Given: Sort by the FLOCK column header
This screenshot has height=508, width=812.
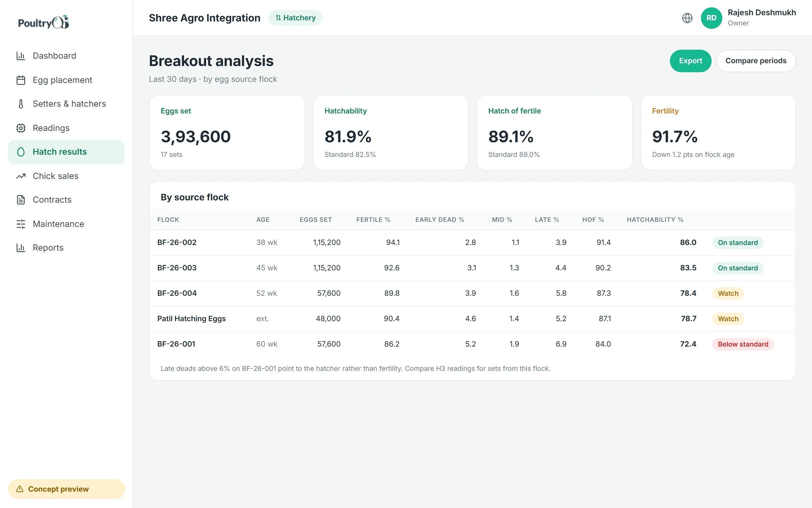Looking at the screenshot, I should [x=168, y=220].
